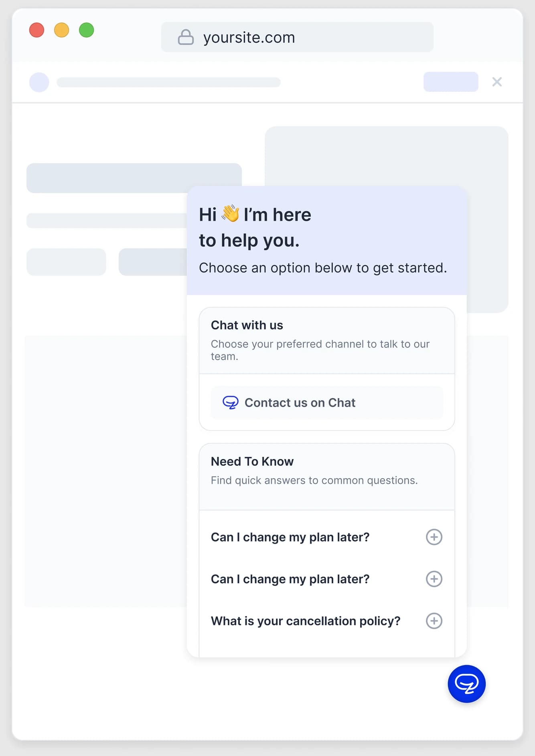535x756 pixels.
Task: Expand the cancellation policy question with plus icon
Action: [x=434, y=621]
